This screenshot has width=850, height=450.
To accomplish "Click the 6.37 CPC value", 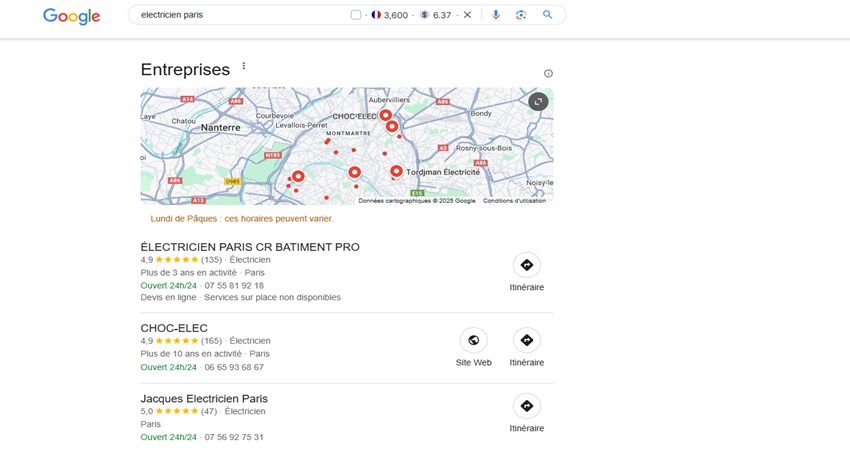I will [x=442, y=15].
